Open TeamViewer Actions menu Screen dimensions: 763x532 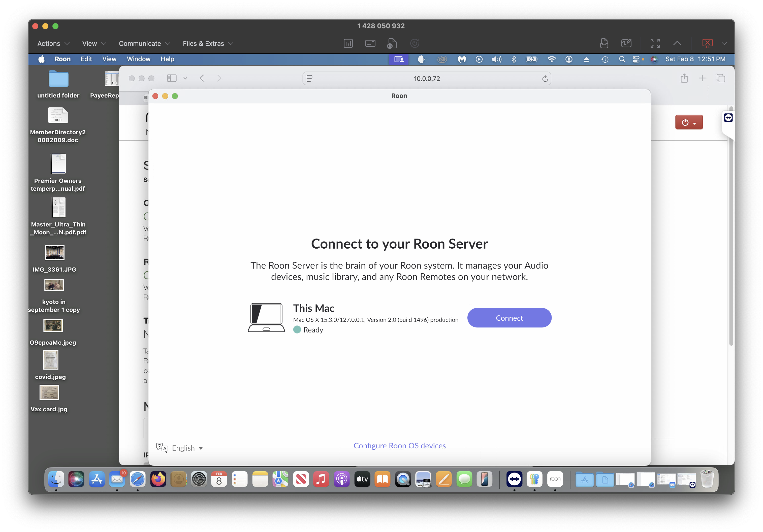pos(53,44)
